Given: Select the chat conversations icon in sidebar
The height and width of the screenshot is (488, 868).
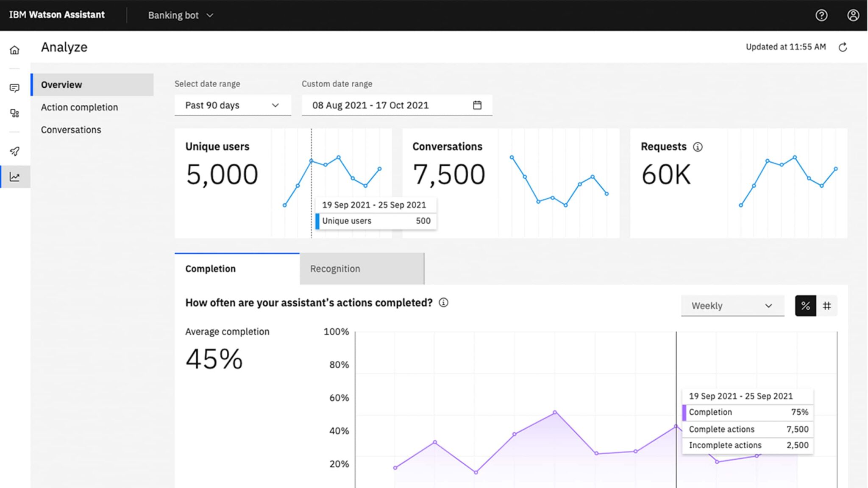Looking at the screenshot, I should (15, 88).
